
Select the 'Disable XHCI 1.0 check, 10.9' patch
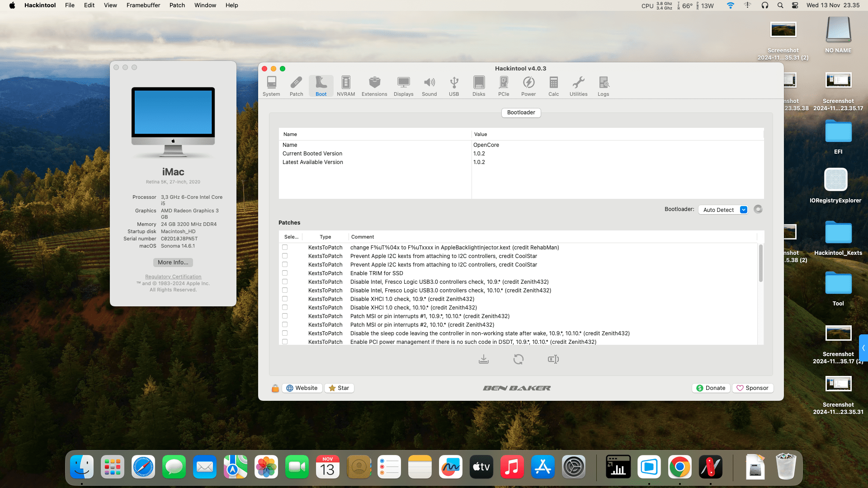(284, 299)
